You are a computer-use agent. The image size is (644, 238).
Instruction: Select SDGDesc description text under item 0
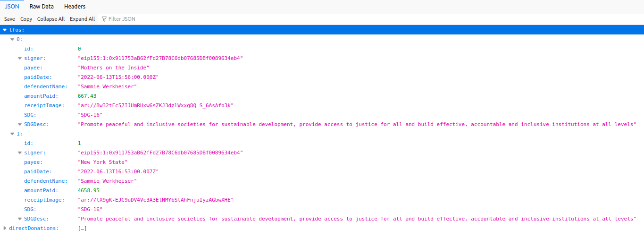click(x=357, y=124)
